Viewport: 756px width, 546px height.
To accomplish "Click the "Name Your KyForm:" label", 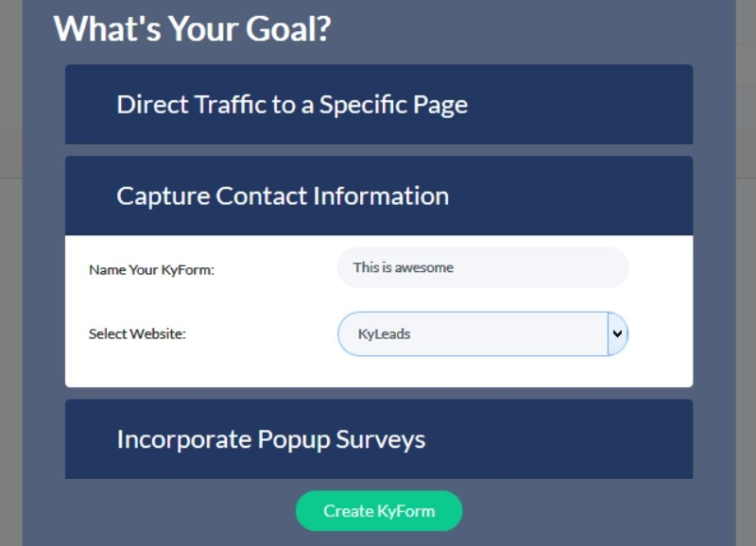I will click(152, 270).
